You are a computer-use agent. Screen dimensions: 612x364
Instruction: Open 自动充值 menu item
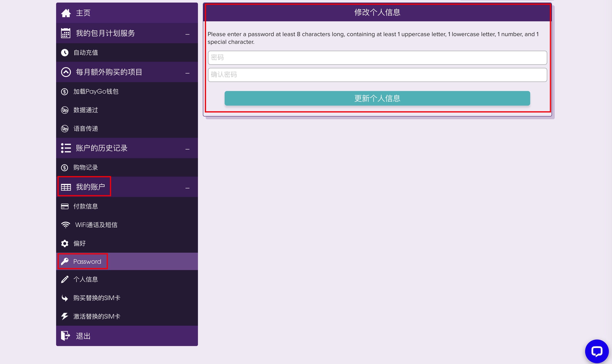[127, 53]
